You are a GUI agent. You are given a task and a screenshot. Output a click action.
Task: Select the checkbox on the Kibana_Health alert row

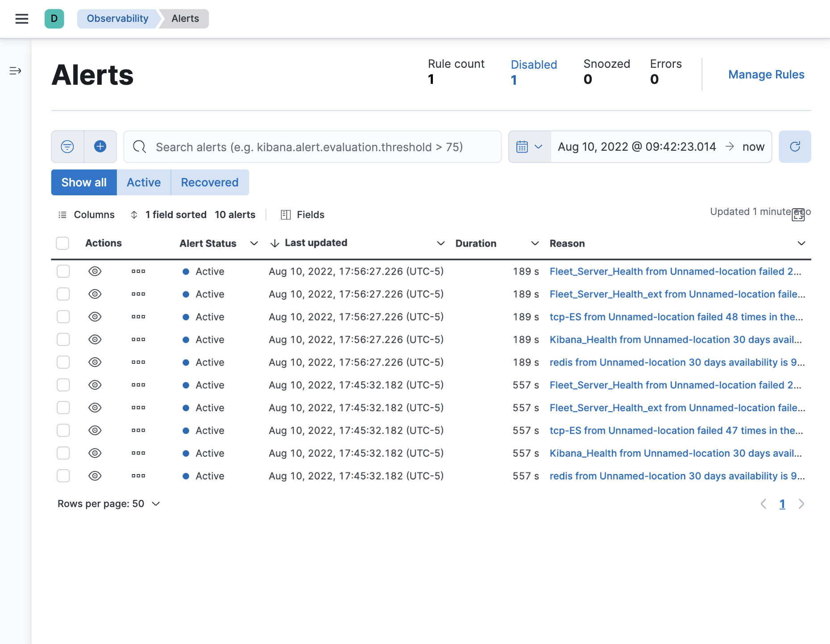(x=63, y=339)
